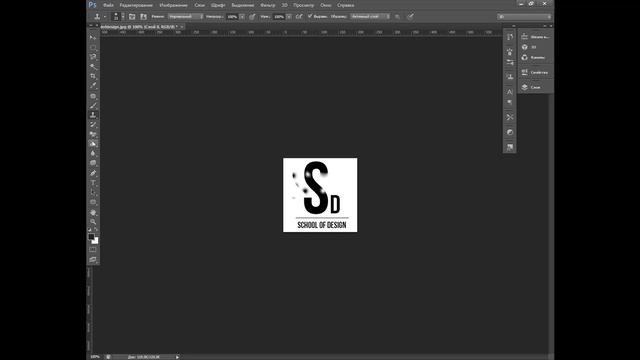
Task: Toggle ignore adjustment layers when cloning
Action: coord(398,16)
